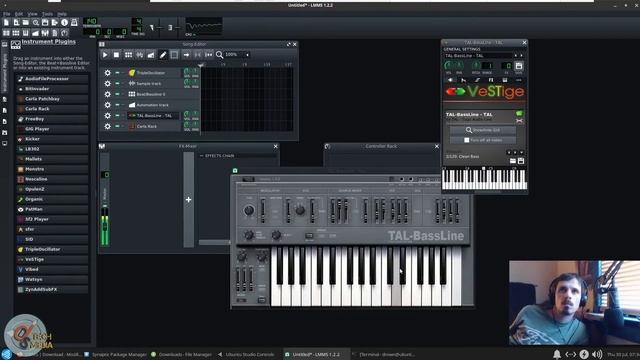Add a beat/bassline track in the Song-Editor
Viewport: 640px width, 360px height.
pyautogui.click(x=128, y=55)
